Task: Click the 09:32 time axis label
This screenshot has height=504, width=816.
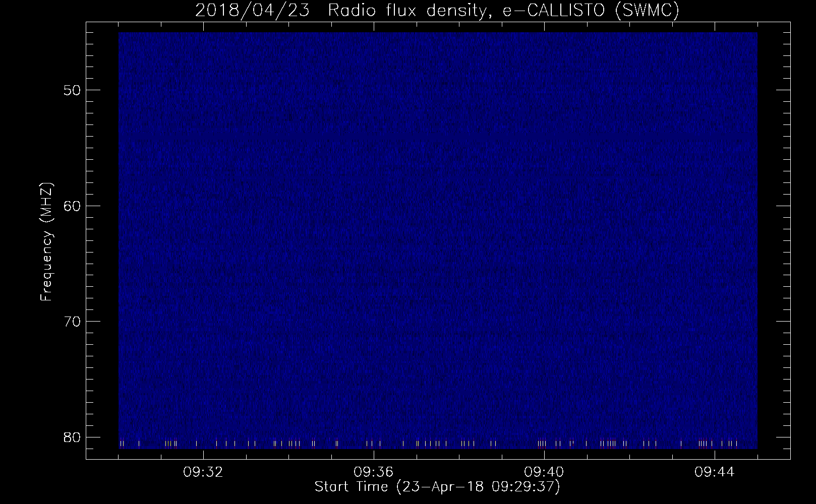Action: tap(203, 472)
